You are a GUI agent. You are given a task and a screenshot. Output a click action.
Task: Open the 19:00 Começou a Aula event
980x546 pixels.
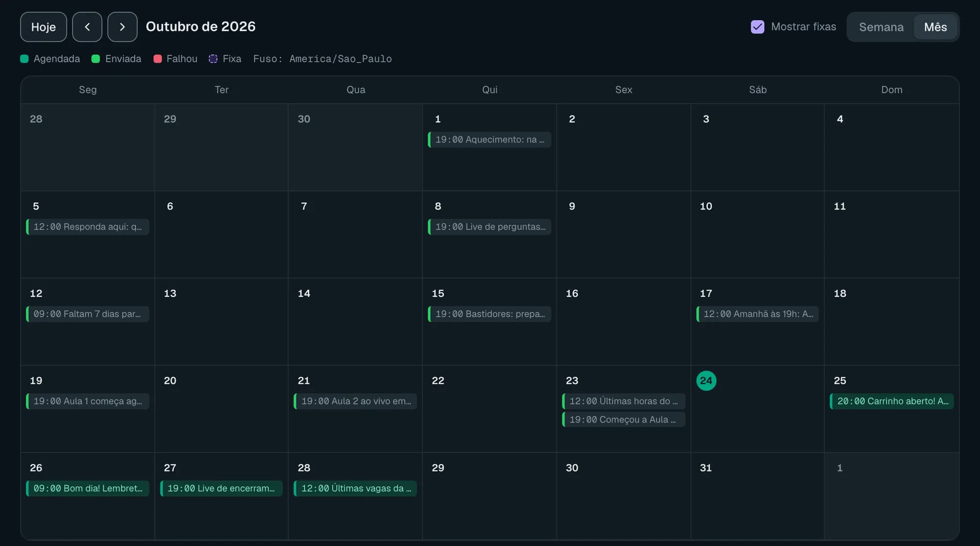tap(624, 420)
